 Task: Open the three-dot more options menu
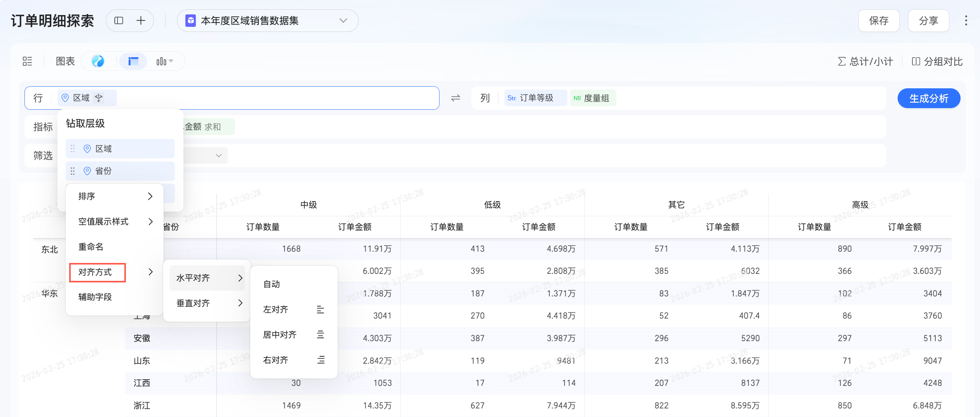(x=966, y=21)
